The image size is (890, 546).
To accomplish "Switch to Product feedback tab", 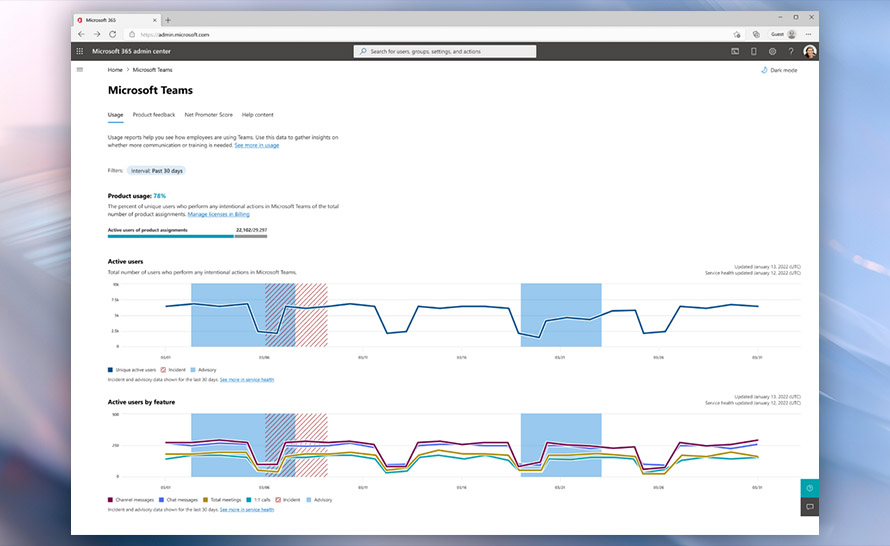I will (154, 115).
